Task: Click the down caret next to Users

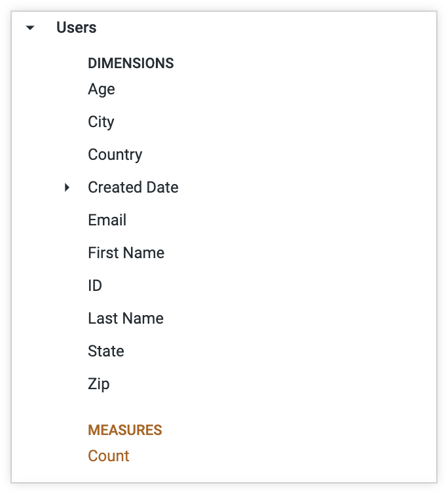Action: coord(29,28)
